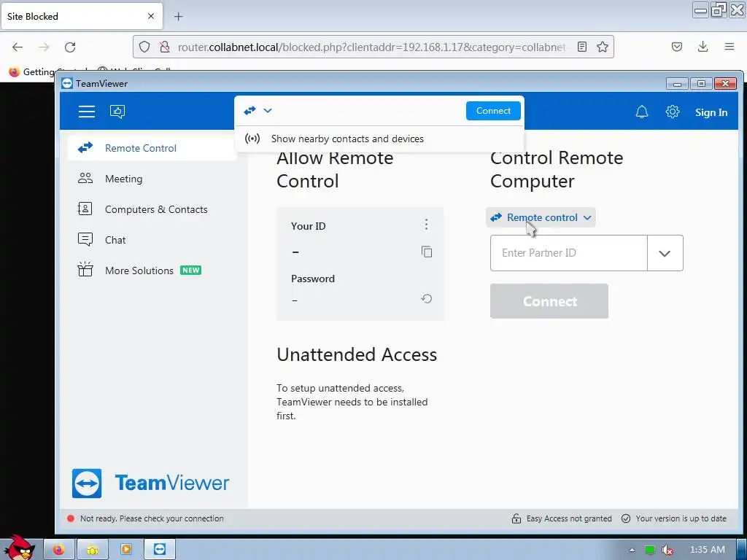The width and height of the screenshot is (747, 560).
Task: Click the NEW badge beside More Solutions
Action: (x=190, y=270)
